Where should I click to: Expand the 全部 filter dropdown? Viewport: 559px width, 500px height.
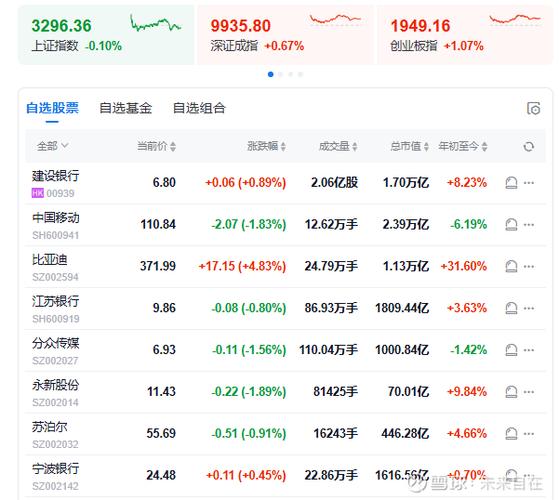click(x=53, y=146)
